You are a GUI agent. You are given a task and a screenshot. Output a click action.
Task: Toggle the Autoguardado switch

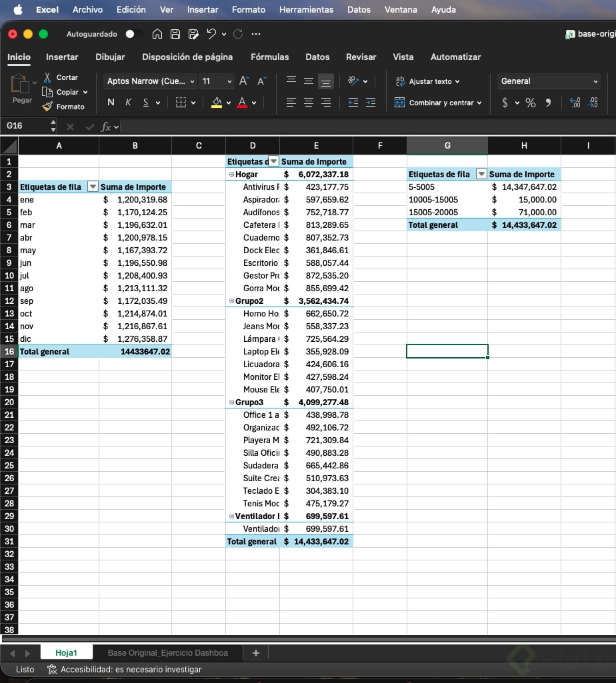(133, 34)
